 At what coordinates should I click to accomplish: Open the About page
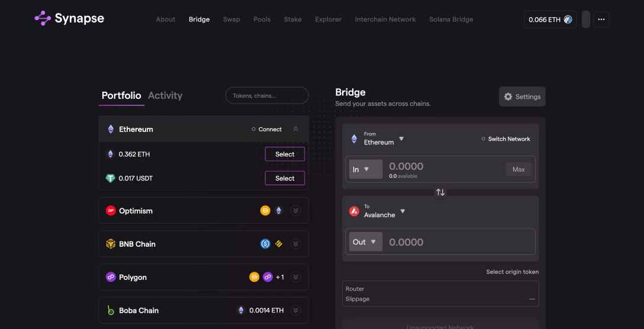(x=166, y=20)
